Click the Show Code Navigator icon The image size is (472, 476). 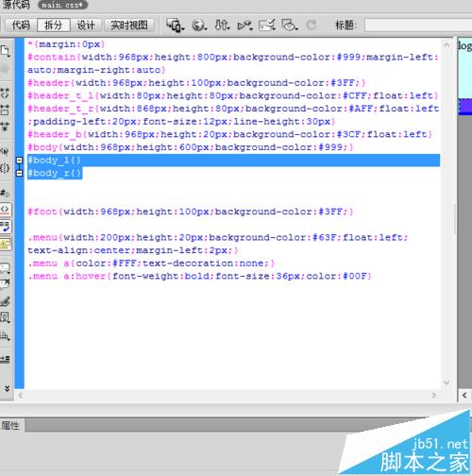coord(5,68)
